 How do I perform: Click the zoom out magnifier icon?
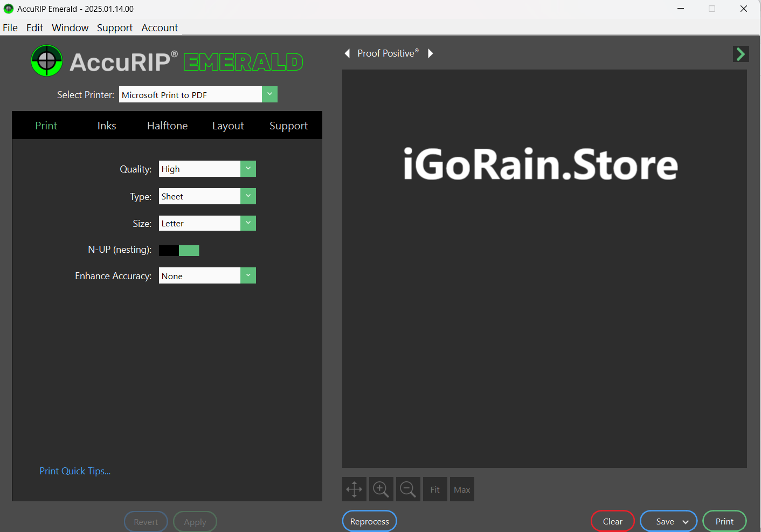408,489
